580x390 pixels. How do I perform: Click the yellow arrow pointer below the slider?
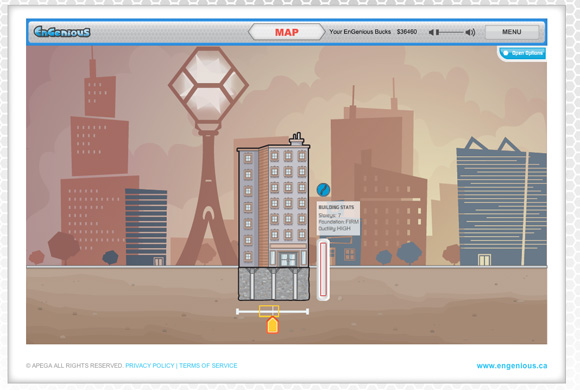click(x=273, y=325)
